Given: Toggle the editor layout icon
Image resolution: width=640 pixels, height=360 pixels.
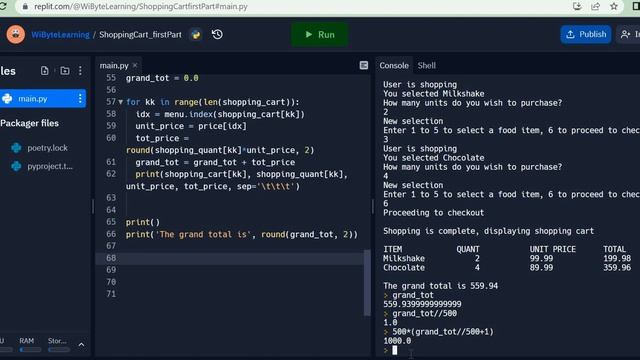Looking at the screenshot, I should point(364,65).
